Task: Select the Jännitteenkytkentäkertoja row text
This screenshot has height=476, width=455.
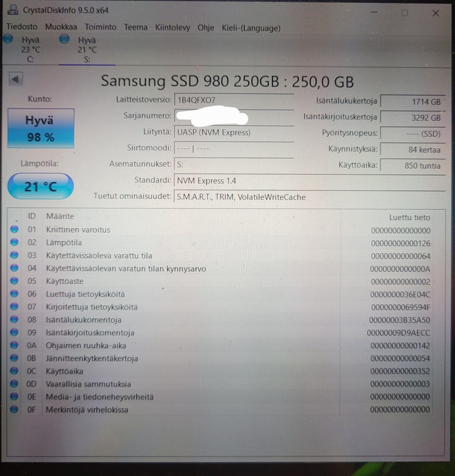Action: click(92, 358)
